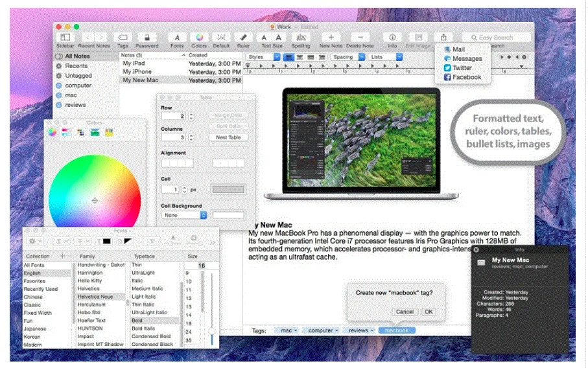Open Fonts panel gear action menu

tap(35, 241)
